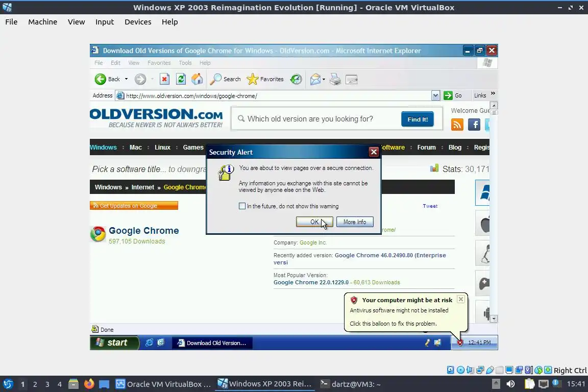Click the XP Start button
The height and width of the screenshot is (392, 588).
point(114,342)
